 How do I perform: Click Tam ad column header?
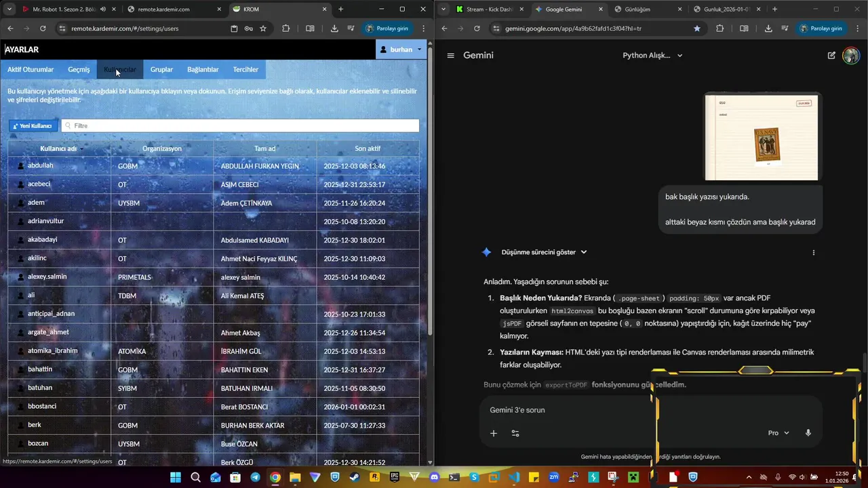click(x=264, y=148)
